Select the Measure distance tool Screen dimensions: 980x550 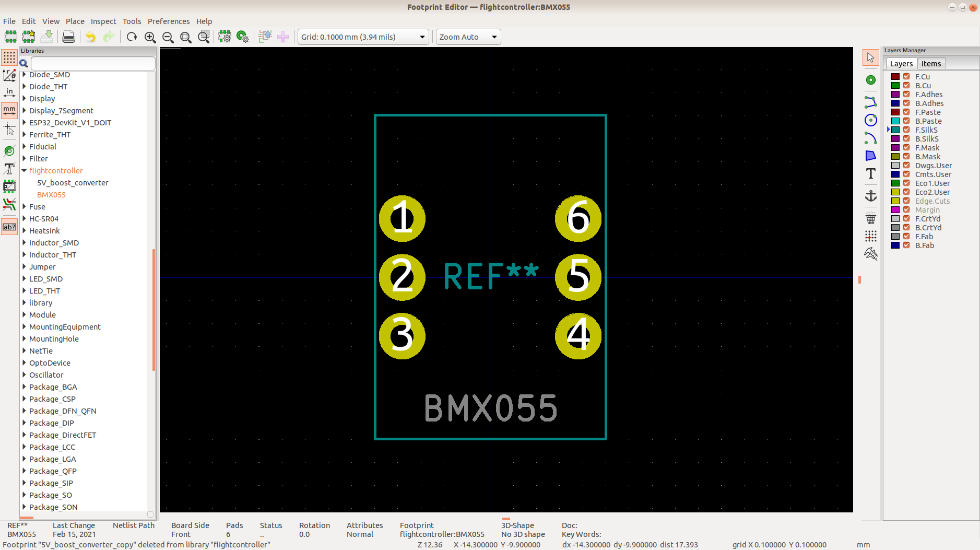[870, 254]
